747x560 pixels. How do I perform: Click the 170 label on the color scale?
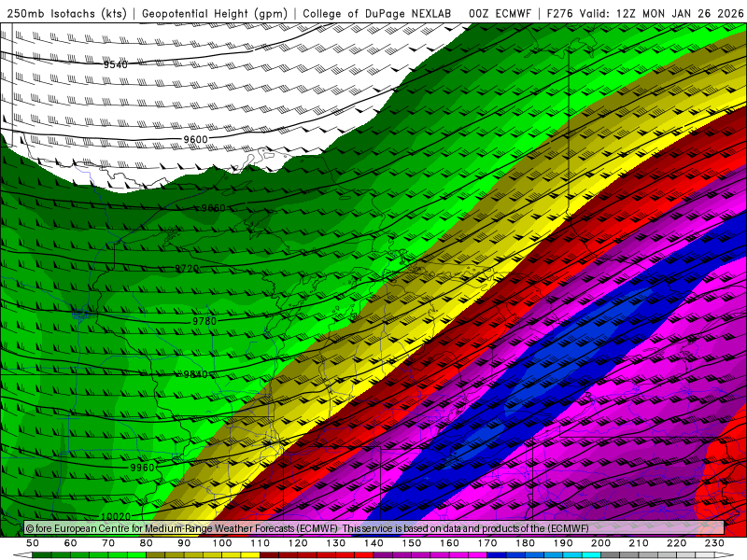[487, 543]
